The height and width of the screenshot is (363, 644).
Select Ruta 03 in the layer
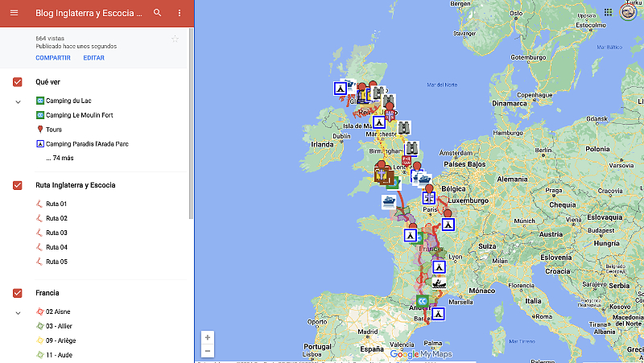coord(56,233)
